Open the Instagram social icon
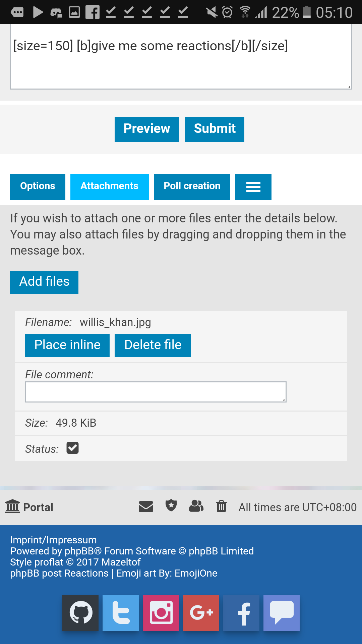The width and height of the screenshot is (362, 644). (x=161, y=613)
